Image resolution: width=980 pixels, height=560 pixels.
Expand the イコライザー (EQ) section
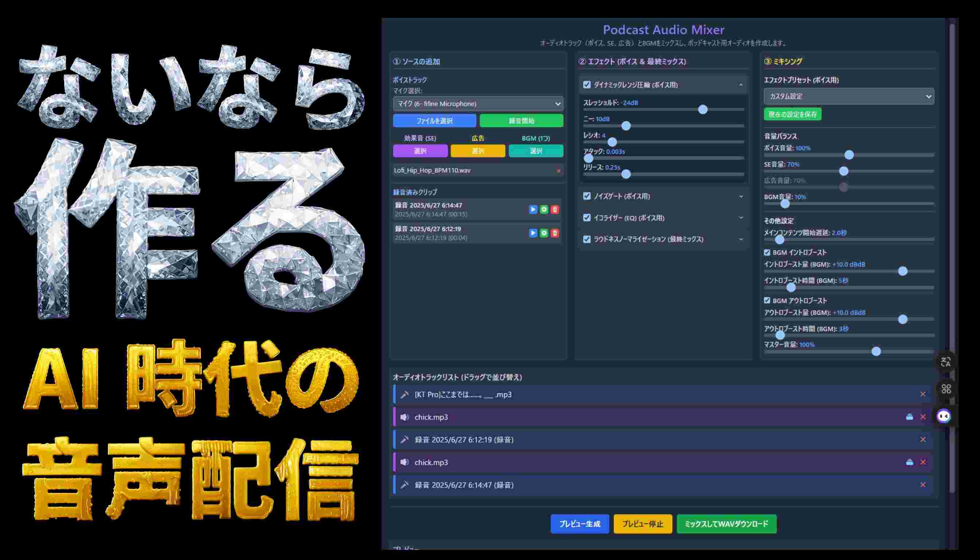tap(741, 218)
